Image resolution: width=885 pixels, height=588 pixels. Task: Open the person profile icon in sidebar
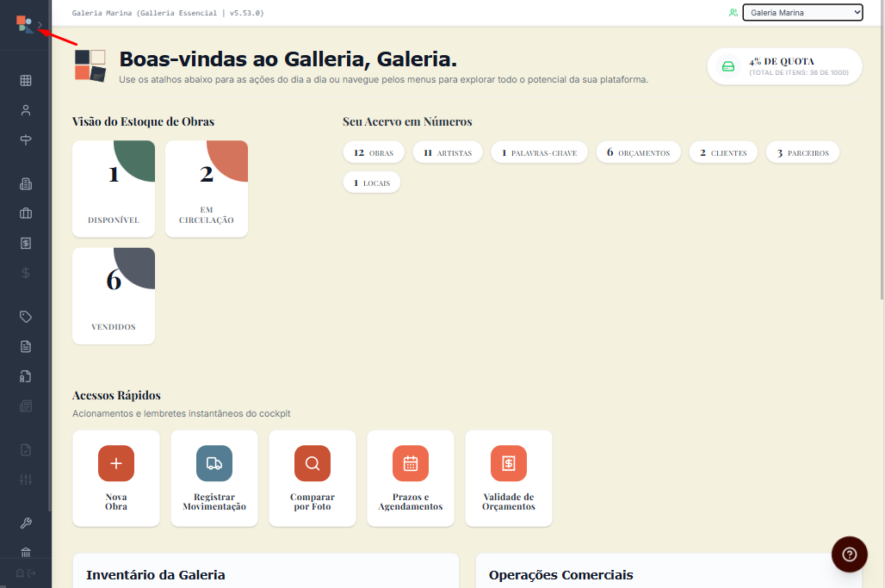(x=26, y=110)
